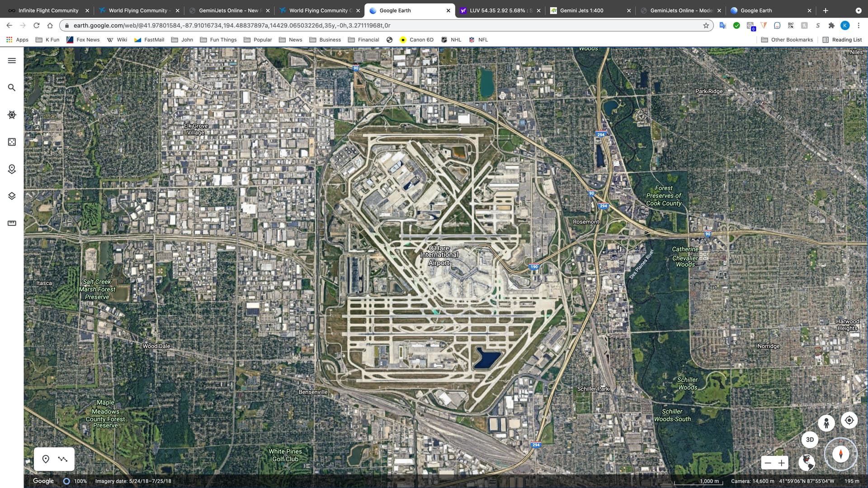The width and height of the screenshot is (868, 488).
Task: Open the Fun Things bookmark folder
Action: [218, 40]
